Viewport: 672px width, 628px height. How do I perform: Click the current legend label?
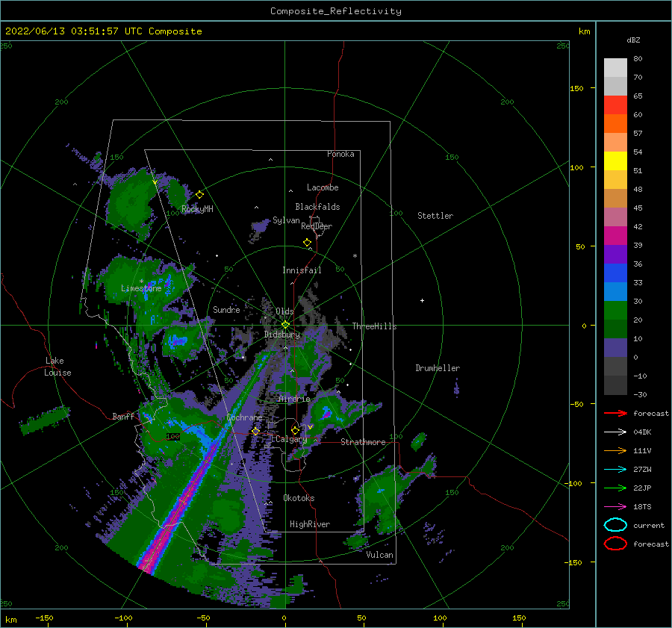tap(649, 525)
